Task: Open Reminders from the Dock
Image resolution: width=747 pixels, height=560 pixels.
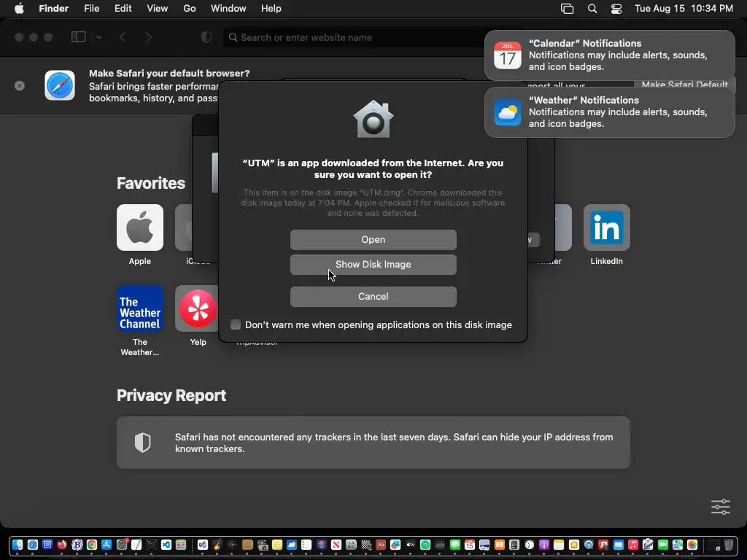Action: click(306, 545)
